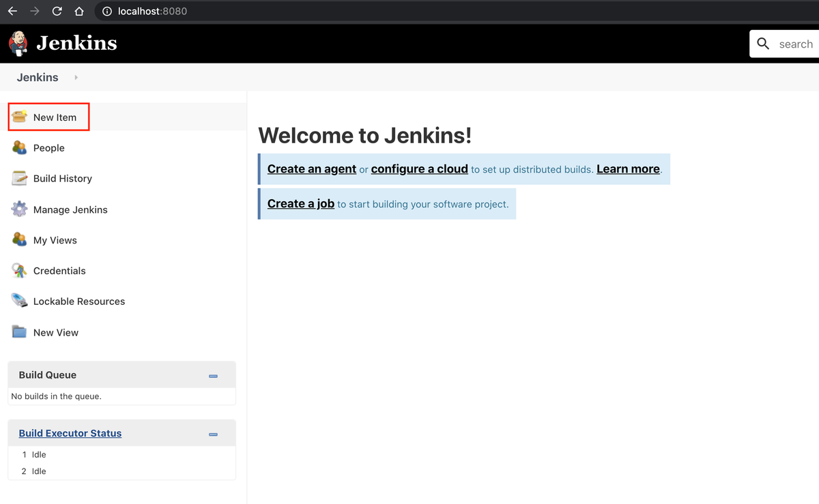This screenshot has width=819, height=504.
Task: Click the "No builds in the queue." text
Action: click(56, 396)
